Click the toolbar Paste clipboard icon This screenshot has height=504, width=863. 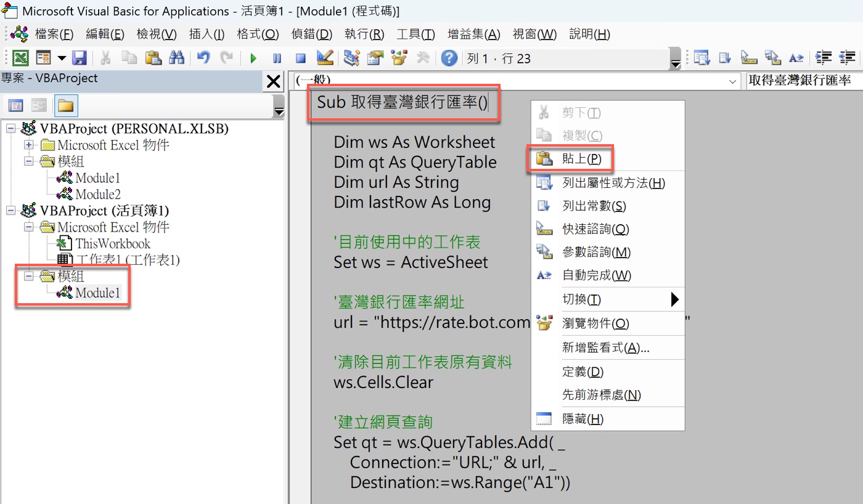[153, 58]
